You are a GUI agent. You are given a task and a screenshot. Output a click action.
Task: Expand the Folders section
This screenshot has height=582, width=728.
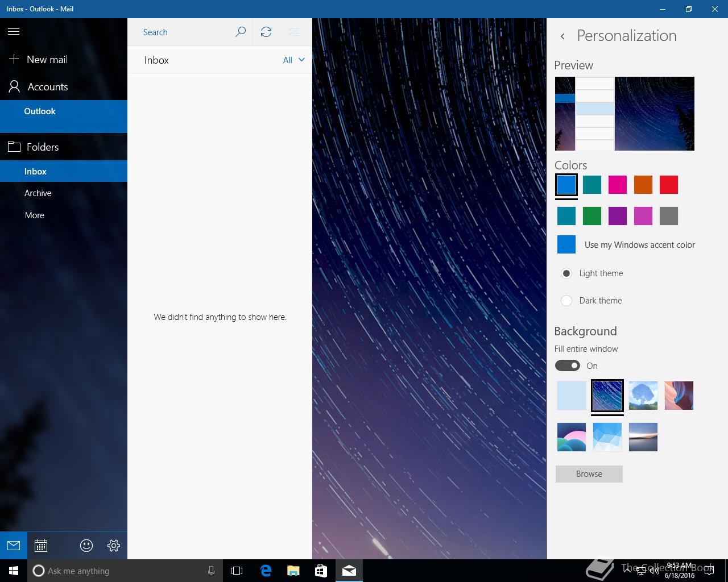point(42,147)
